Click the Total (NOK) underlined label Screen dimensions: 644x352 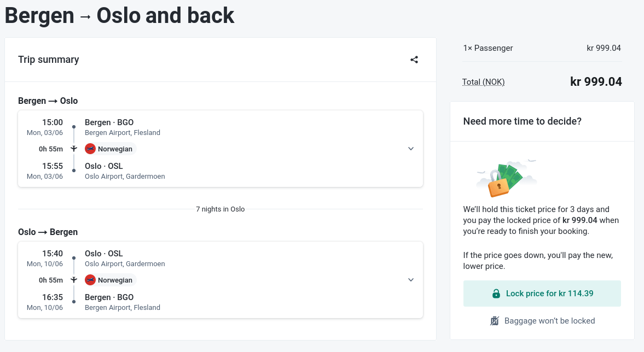pos(483,82)
